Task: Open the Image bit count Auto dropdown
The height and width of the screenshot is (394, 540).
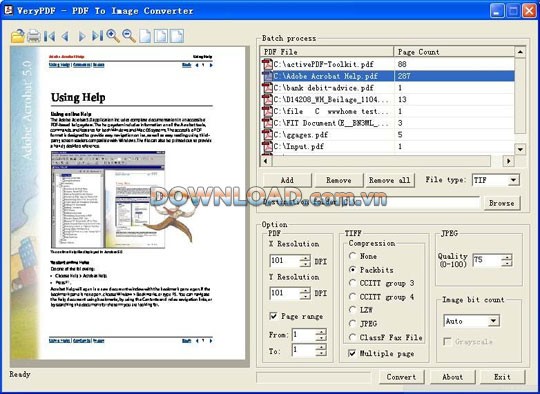Action: tap(494, 321)
